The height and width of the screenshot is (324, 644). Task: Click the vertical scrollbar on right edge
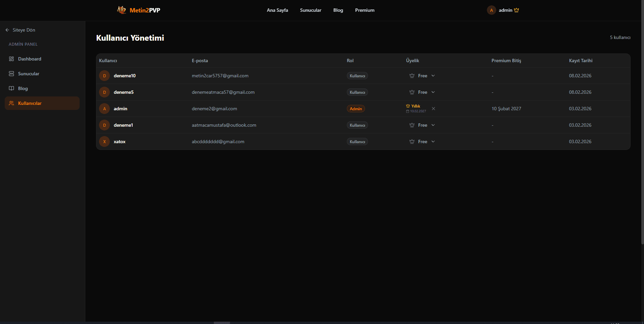[x=642, y=134]
